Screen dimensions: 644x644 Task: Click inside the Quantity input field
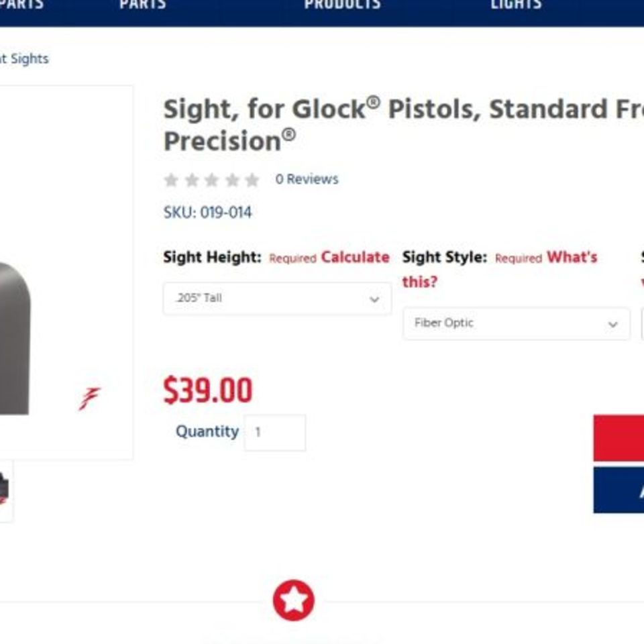point(275,432)
